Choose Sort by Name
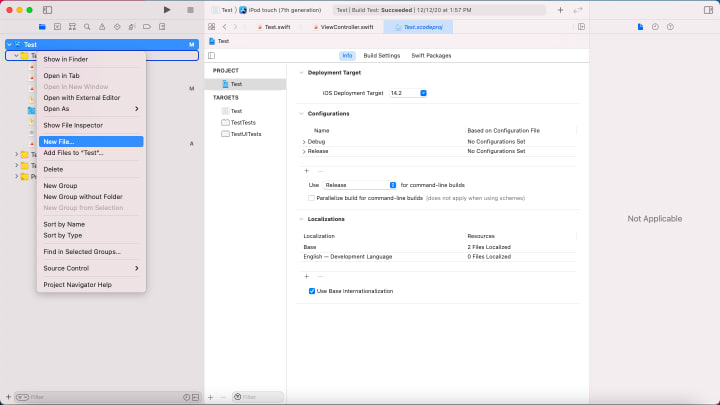 [x=91, y=224]
